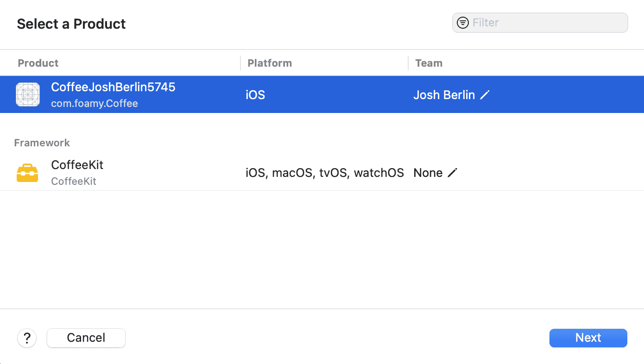Click the toolbox icon next to CoffeeKit
This screenshot has height=364, width=644.
coord(27,172)
